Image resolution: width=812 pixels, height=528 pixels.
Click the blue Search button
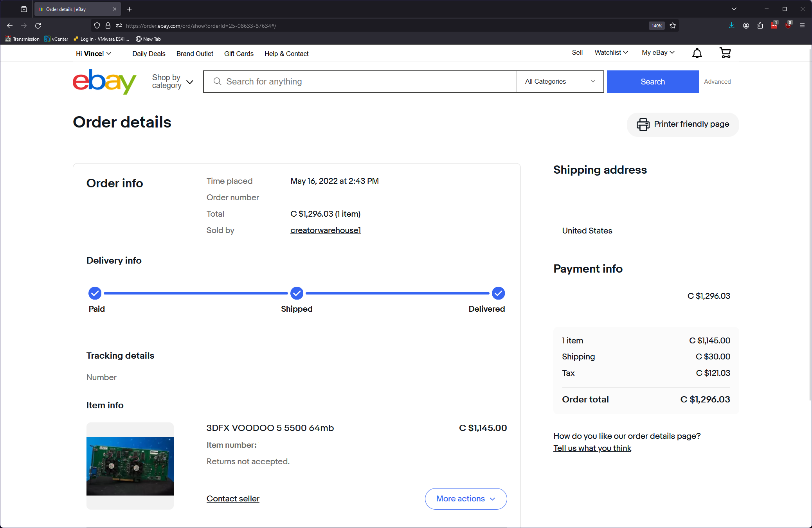tap(652, 81)
